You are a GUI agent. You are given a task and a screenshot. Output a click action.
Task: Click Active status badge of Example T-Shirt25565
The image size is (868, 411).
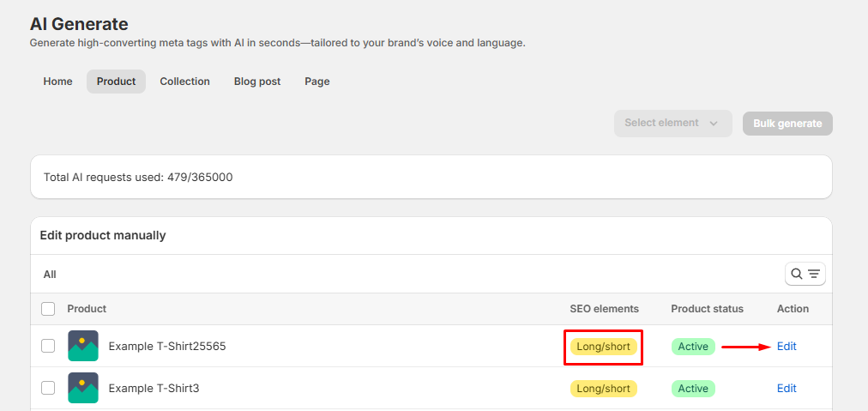click(x=693, y=347)
